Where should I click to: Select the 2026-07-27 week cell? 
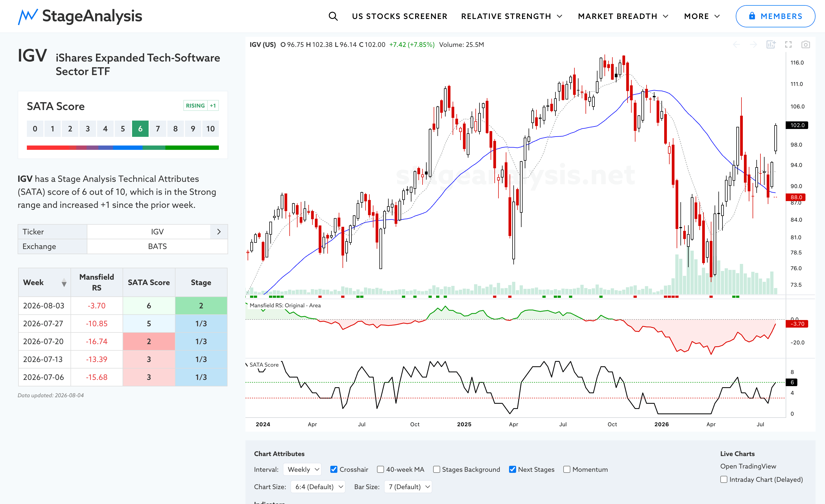[44, 324]
